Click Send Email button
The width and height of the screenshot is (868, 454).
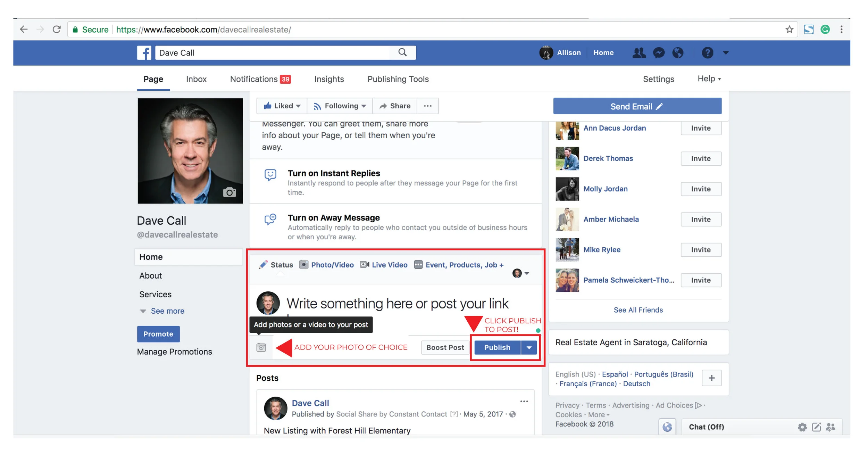coord(637,106)
